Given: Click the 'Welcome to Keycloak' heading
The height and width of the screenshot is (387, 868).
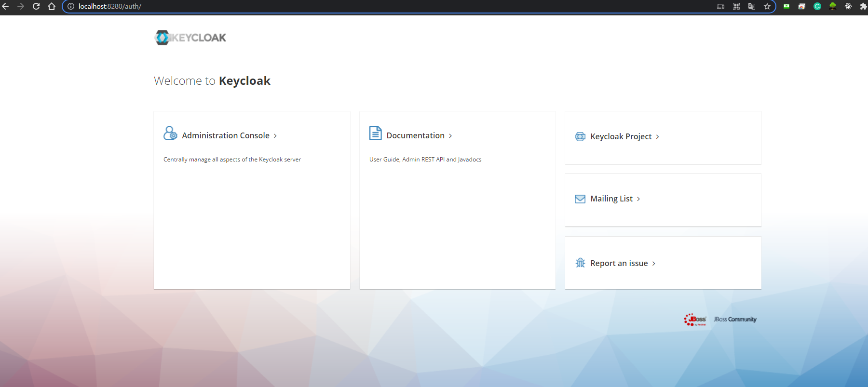Looking at the screenshot, I should point(212,81).
